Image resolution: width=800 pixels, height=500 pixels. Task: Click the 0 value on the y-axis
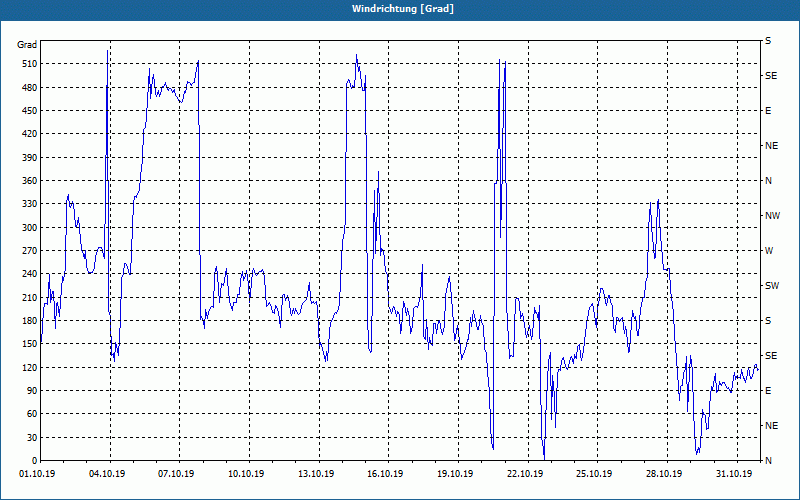click(34, 461)
